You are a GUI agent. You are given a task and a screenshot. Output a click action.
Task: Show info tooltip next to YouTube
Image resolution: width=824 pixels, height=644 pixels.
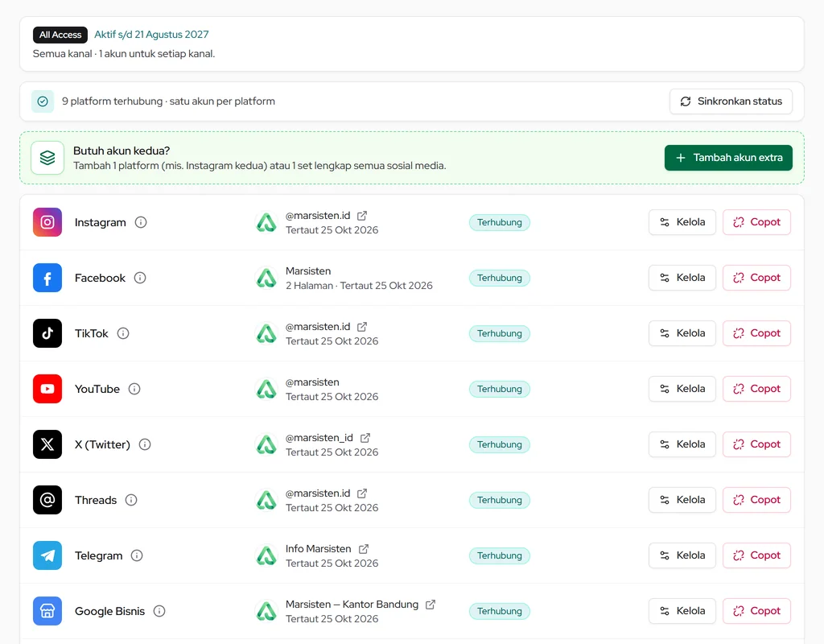(134, 389)
